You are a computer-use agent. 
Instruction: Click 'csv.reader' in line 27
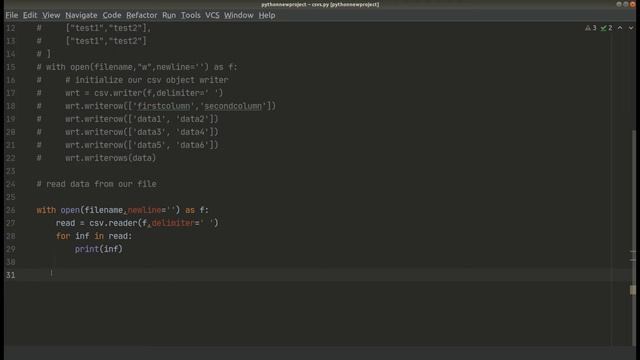(x=113, y=223)
